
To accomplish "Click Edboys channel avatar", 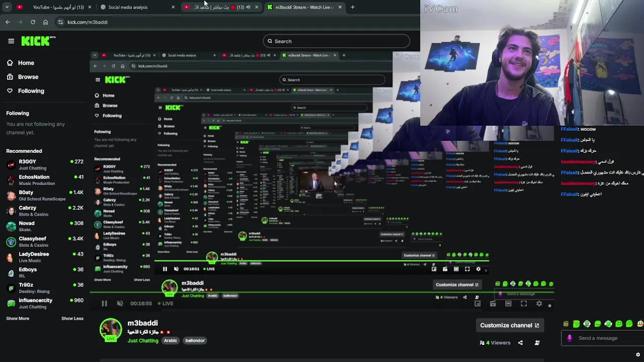I will tap(11, 273).
